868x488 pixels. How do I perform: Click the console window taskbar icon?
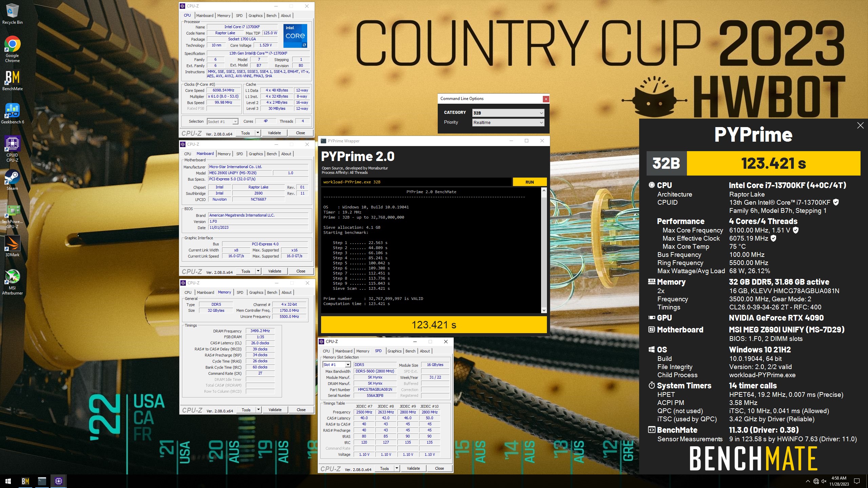(42, 481)
